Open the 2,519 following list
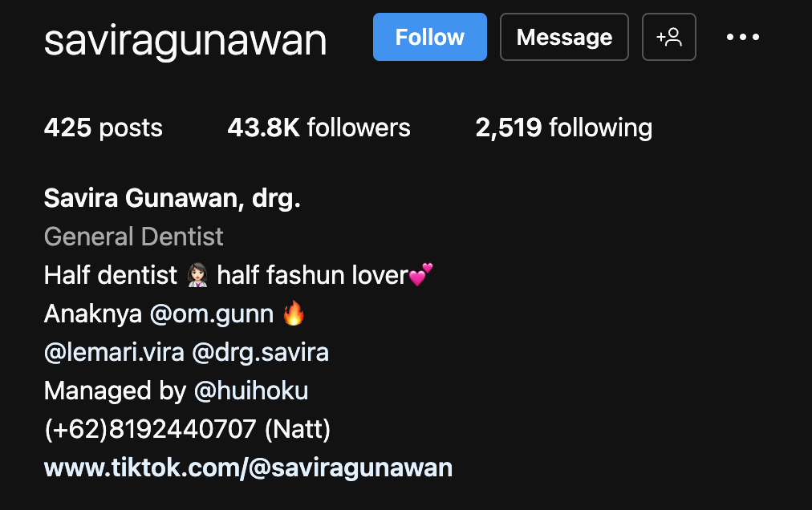812x510 pixels. click(564, 127)
